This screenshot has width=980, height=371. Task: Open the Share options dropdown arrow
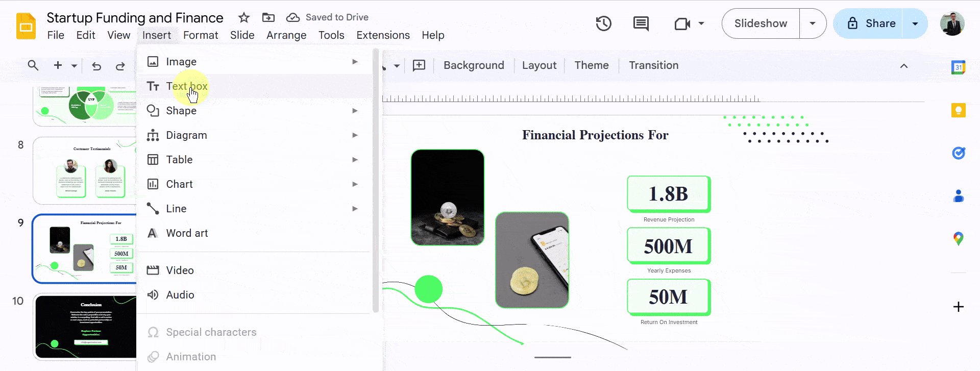[x=915, y=23]
